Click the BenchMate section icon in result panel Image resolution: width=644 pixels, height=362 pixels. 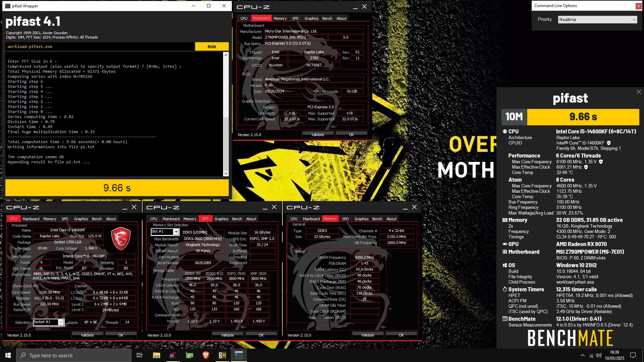coord(504,319)
